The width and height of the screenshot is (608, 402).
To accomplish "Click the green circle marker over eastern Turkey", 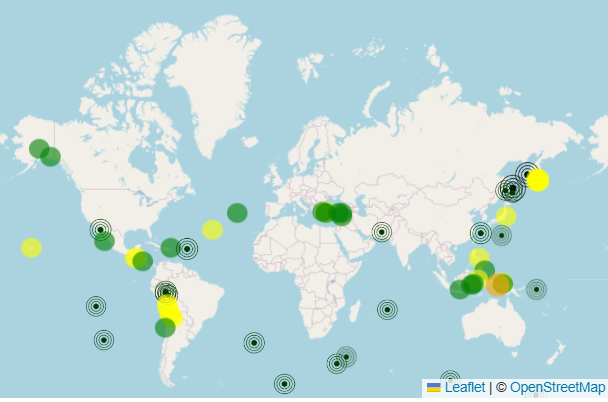I will 341,213.
